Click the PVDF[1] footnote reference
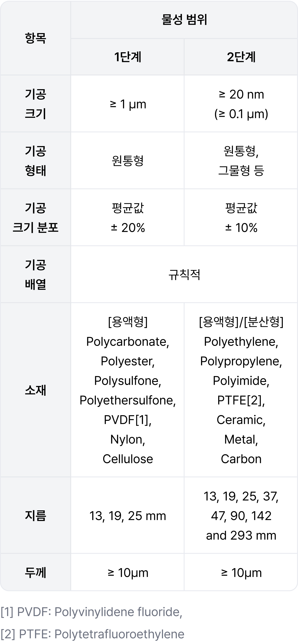298x644 pixels. (127, 420)
